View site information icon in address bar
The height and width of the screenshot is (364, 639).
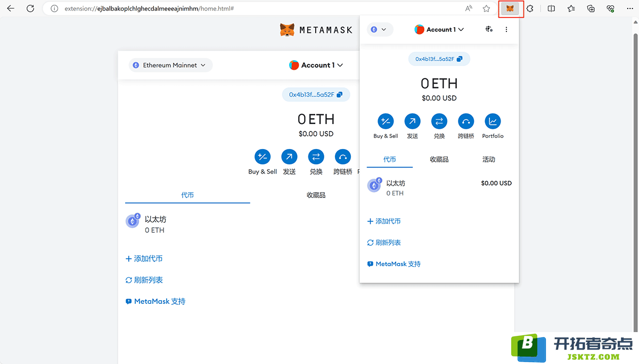pos(54,9)
